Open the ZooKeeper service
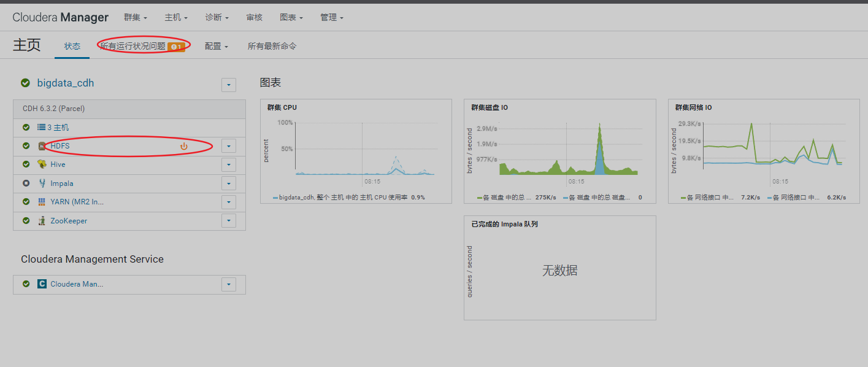Viewport: 868px width, 367px height. [69, 221]
